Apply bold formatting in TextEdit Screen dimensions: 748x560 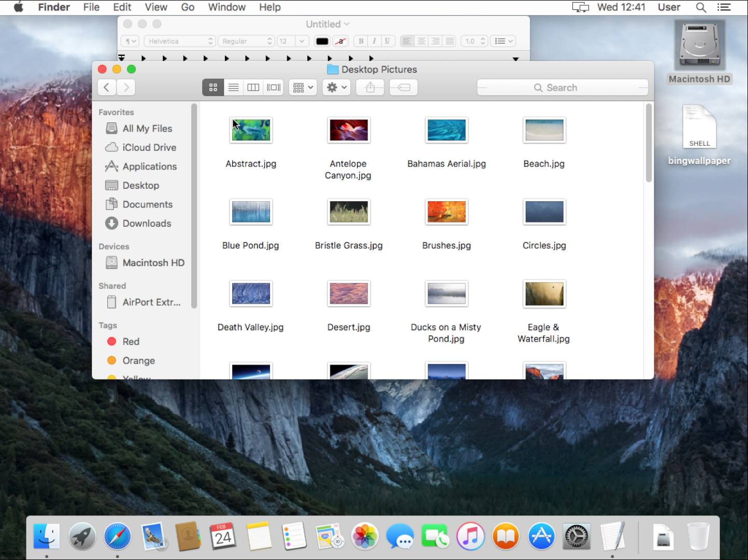coord(361,41)
